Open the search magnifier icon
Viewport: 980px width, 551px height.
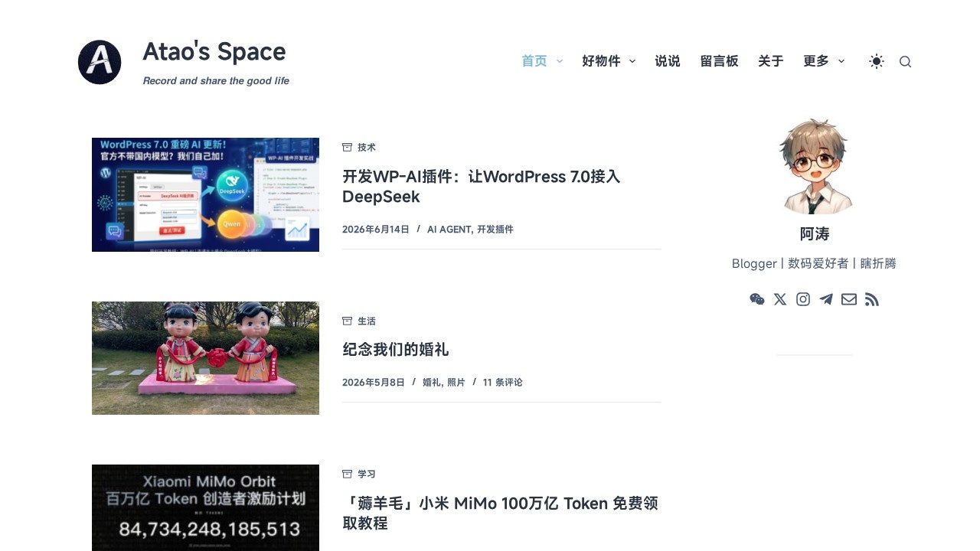point(905,62)
